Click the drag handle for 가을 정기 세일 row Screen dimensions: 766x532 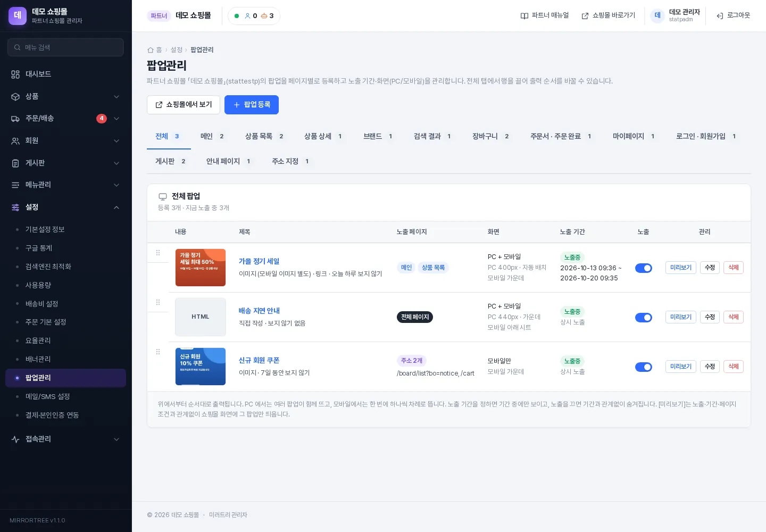[x=158, y=253]
